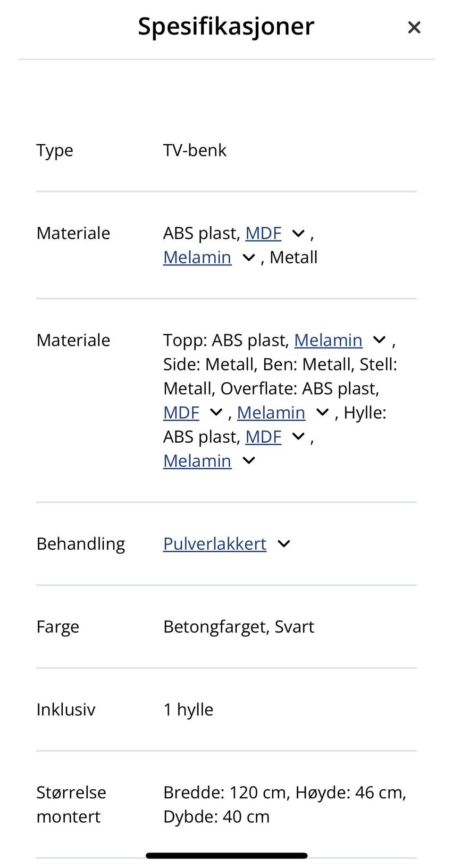Expand chevron beside last Melamin link
This screenshot has height=868, width=453.
click(x=249, y=461)
